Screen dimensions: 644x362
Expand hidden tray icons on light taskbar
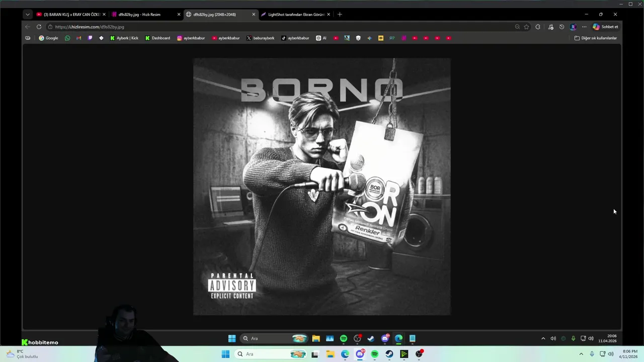click(x=581, y=354)
